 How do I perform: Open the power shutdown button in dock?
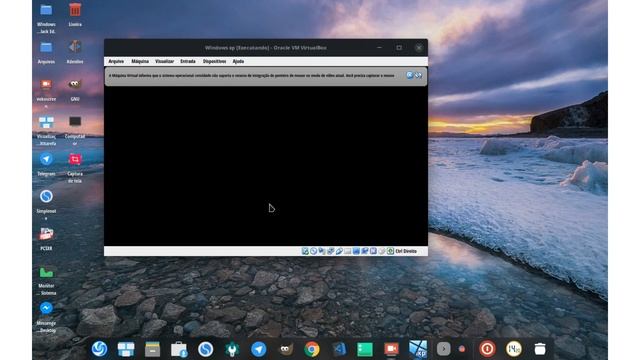pyautogui.click(x=487, y=349)
